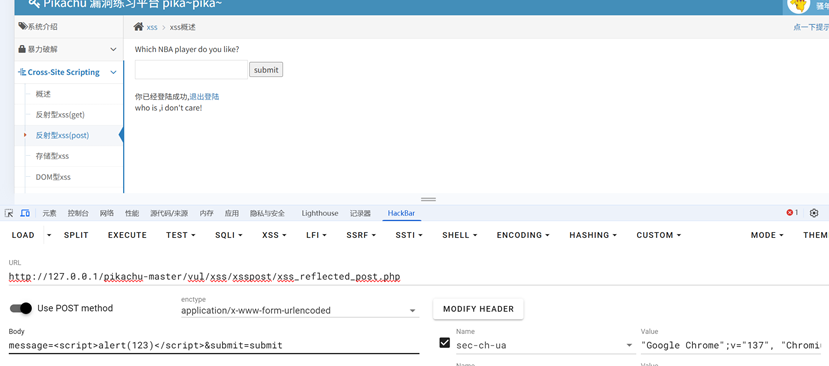Screen dimensions: 829x366
Task: Toggle the device toolbar icon
Action: click(25, 213)
